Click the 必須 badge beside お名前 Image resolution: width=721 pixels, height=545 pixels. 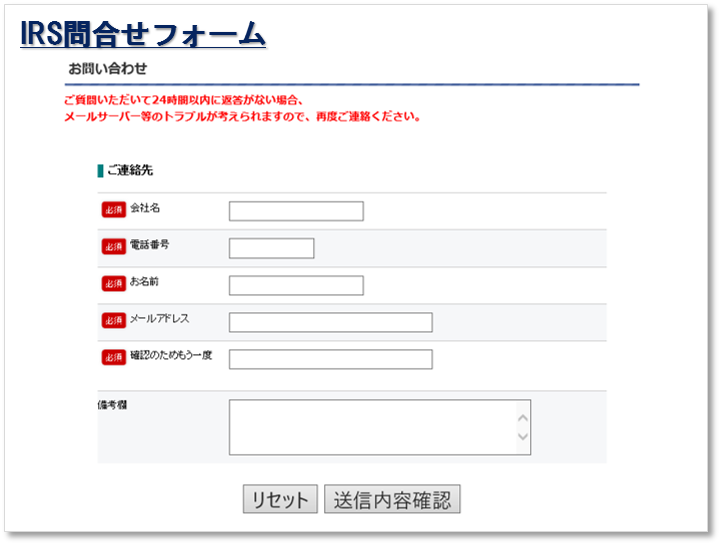pyautogui.click(x=114, y=283)
